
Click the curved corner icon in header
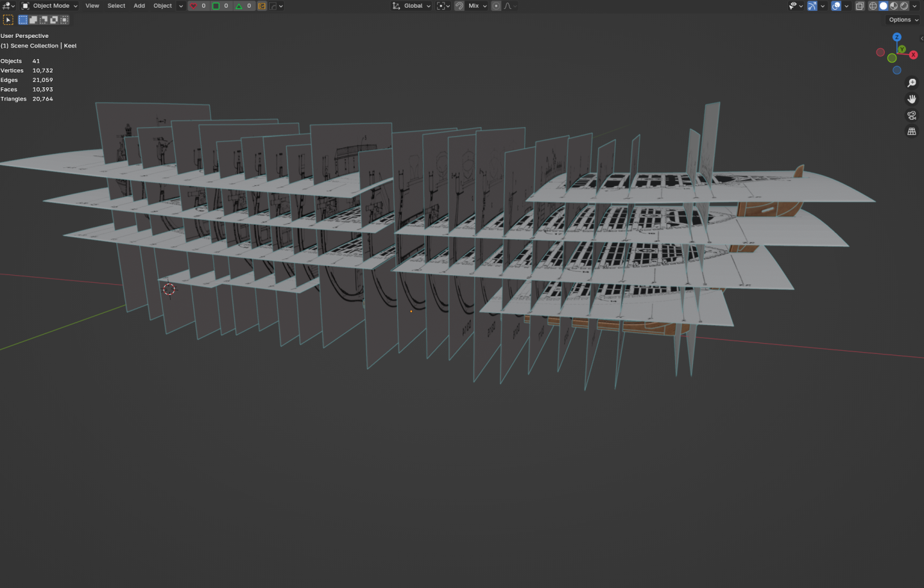click(273, 6)
